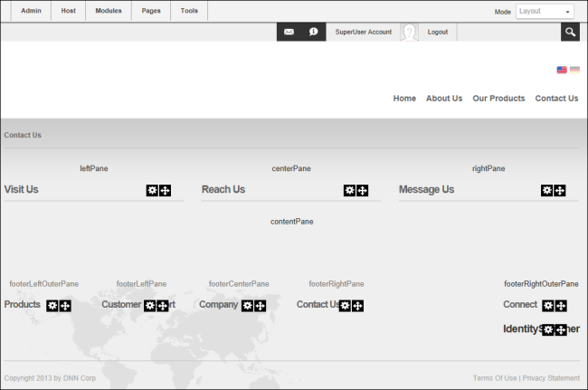
Task: Switch language via the US flag
Action: click(562, 70)
